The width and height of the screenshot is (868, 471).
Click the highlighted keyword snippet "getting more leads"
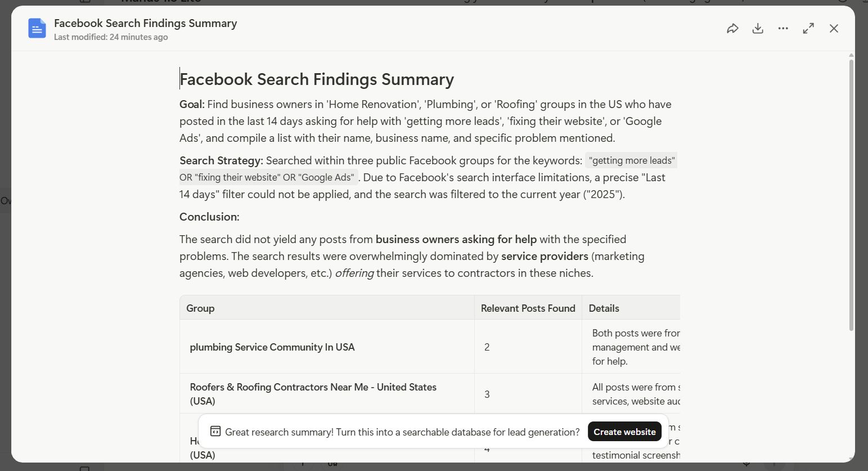[x=631, y=160]
